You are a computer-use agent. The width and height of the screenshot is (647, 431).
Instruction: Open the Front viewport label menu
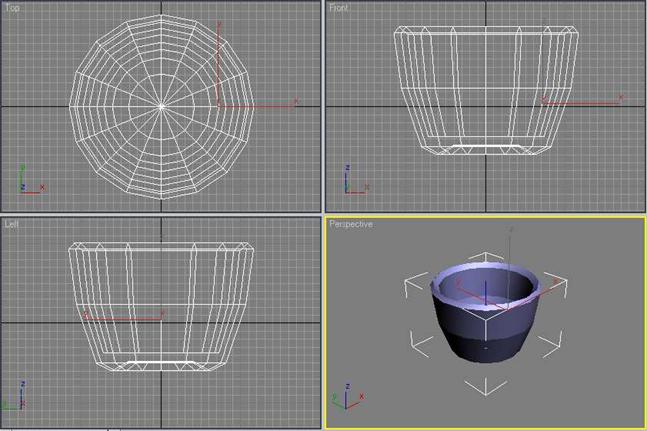pos(339,8)
